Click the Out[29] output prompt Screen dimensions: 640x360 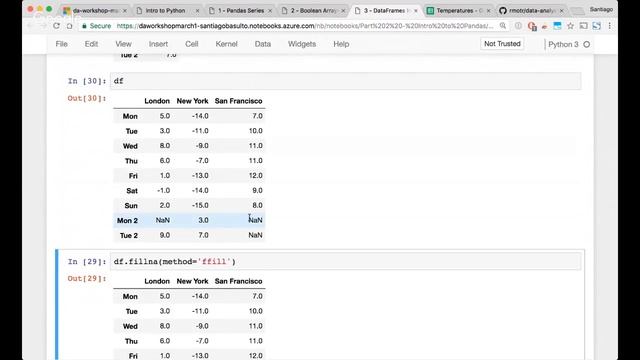(87, 279)
